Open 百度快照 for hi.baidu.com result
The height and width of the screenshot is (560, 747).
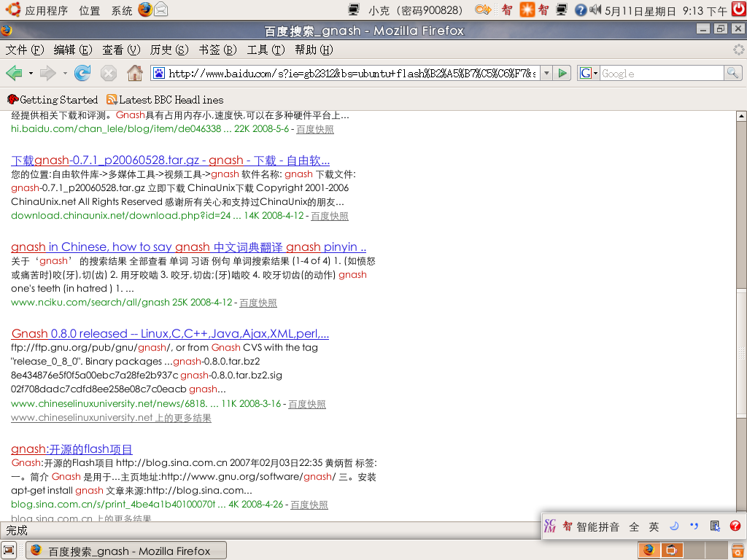(315, 130)
